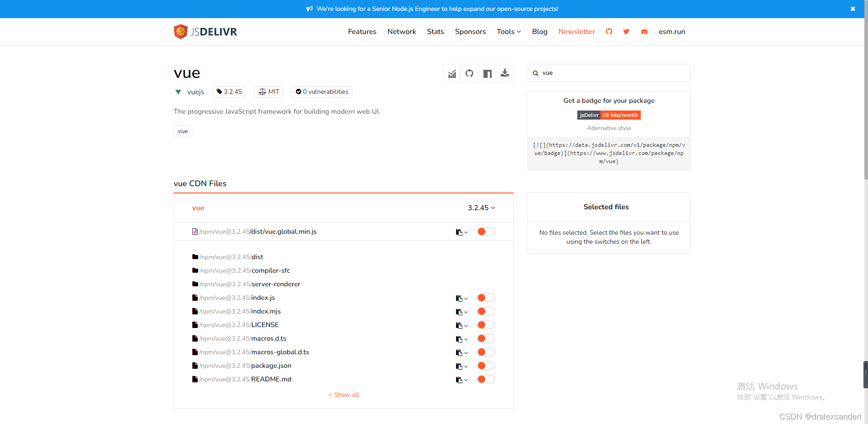The height and width of the screenshot is (424, 868).
Task: Open the vue npm page icon
Action: [x=488, y=73]
